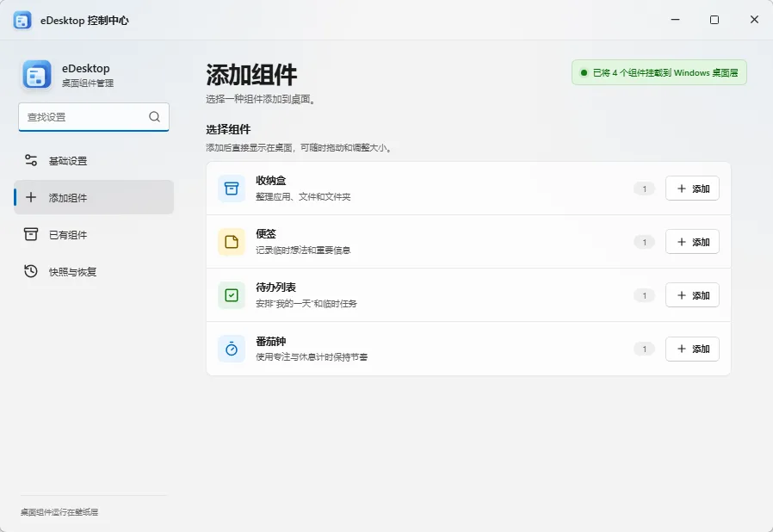This screenshot has height=532, width=773.
Task: Maximize the eDesktop window
Action: (x=714, y=20)
